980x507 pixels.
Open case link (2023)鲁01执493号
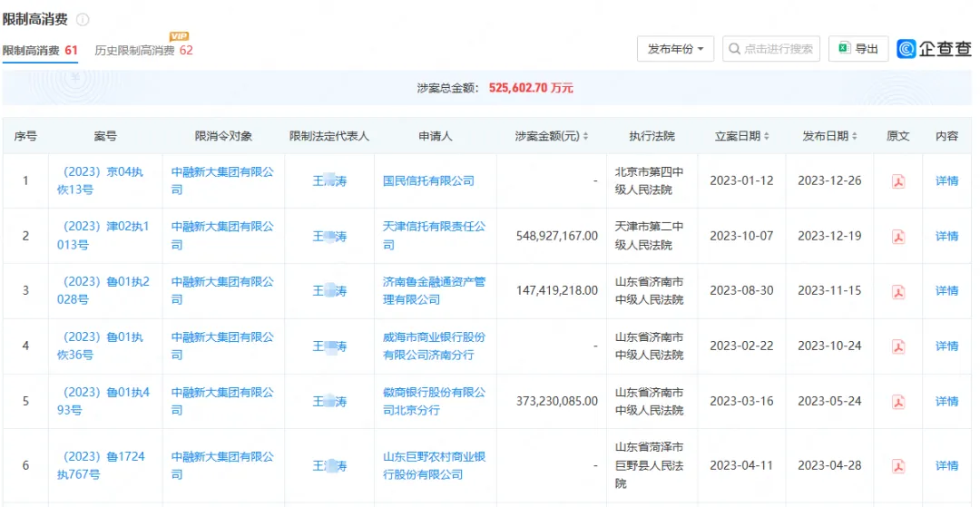103,401
